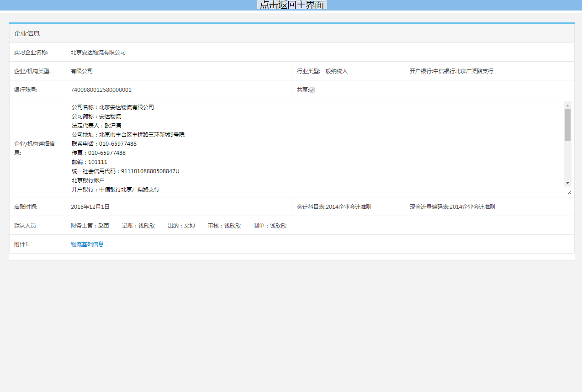
Task: Click the 会计科目表:2014企业会计准则 cell
Action: (334, 207)
